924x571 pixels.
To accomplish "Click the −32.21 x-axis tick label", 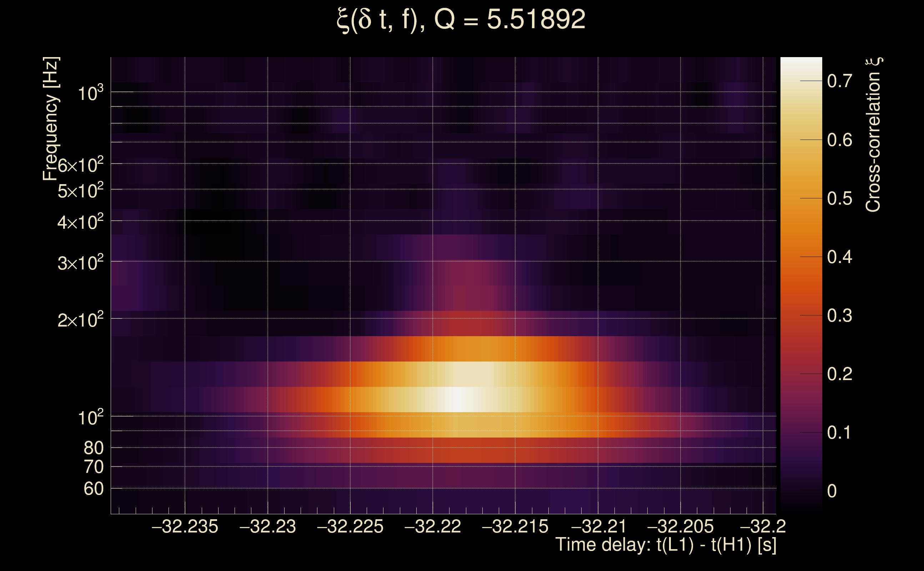I will pyautogui.click(x=598, y=527).
